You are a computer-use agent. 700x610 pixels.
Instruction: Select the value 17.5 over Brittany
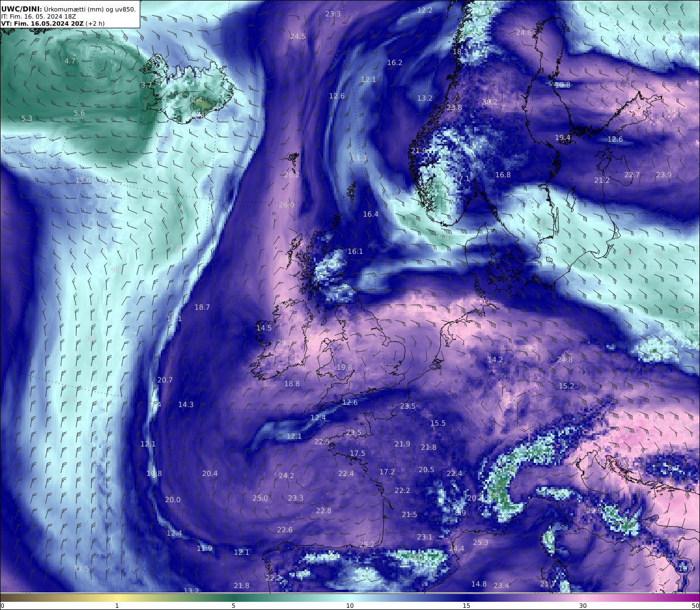click(x=358, y=453)
